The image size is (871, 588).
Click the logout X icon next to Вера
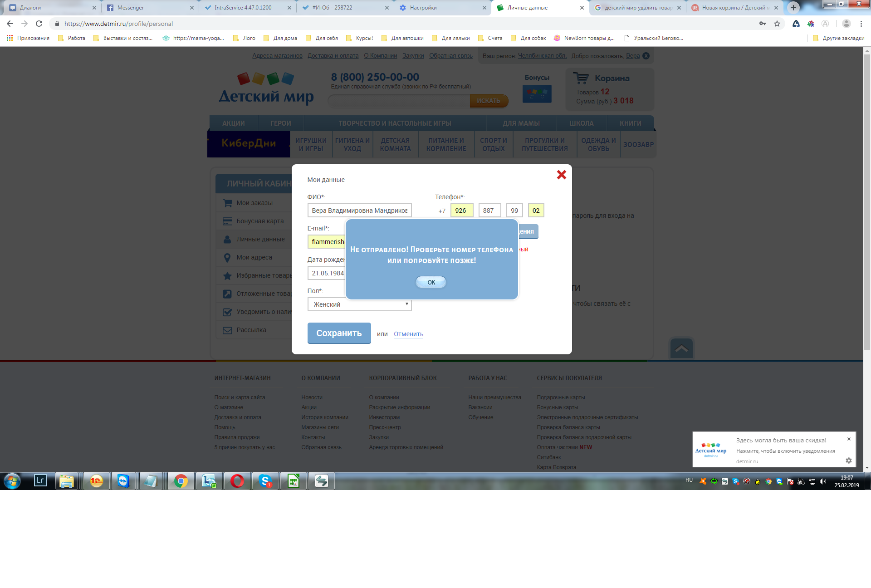646,56
